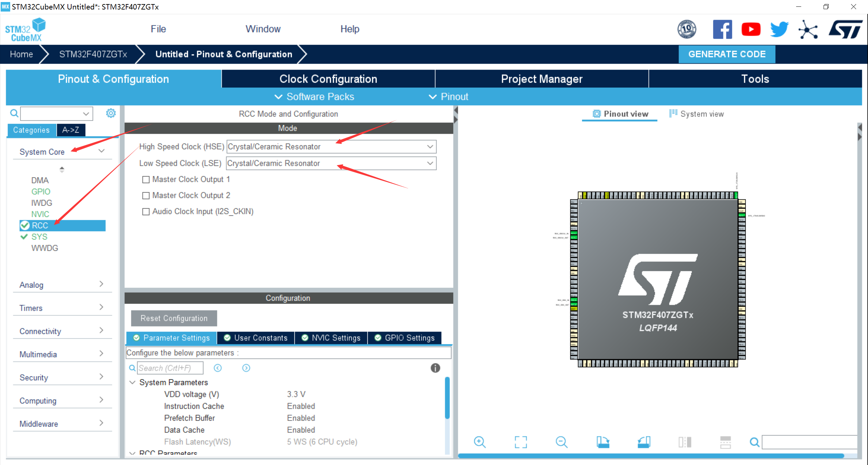Switch to the A->Z list tab
Image resolution: width=868 pixels, height=465 pixels.
point(71,130)
